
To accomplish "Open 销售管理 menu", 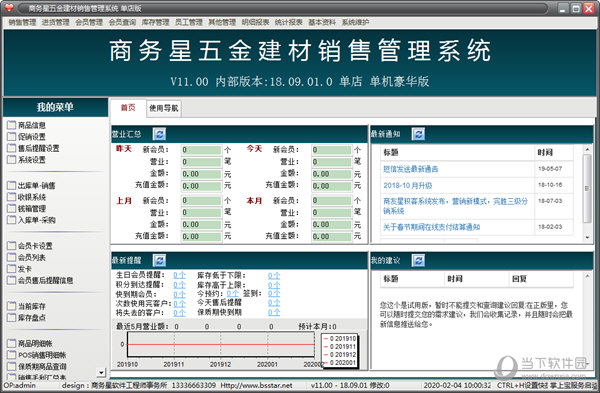I will (x=22, y=22).
